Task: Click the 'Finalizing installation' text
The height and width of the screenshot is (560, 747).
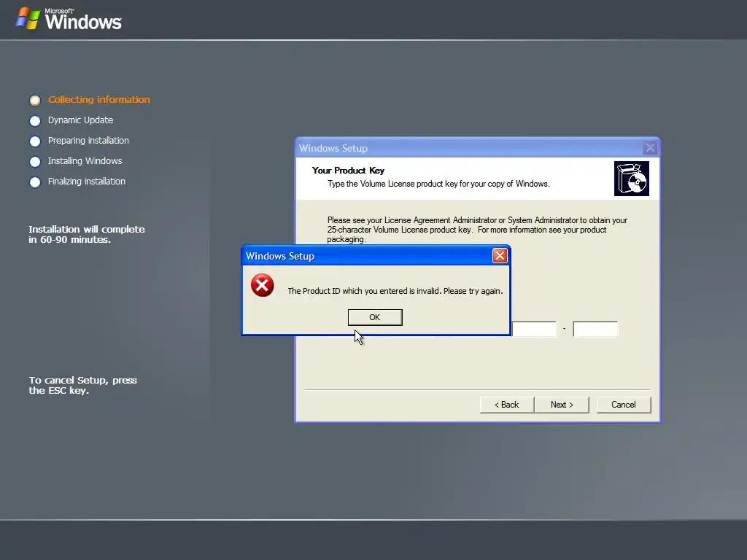Action: tap(87, 182)
